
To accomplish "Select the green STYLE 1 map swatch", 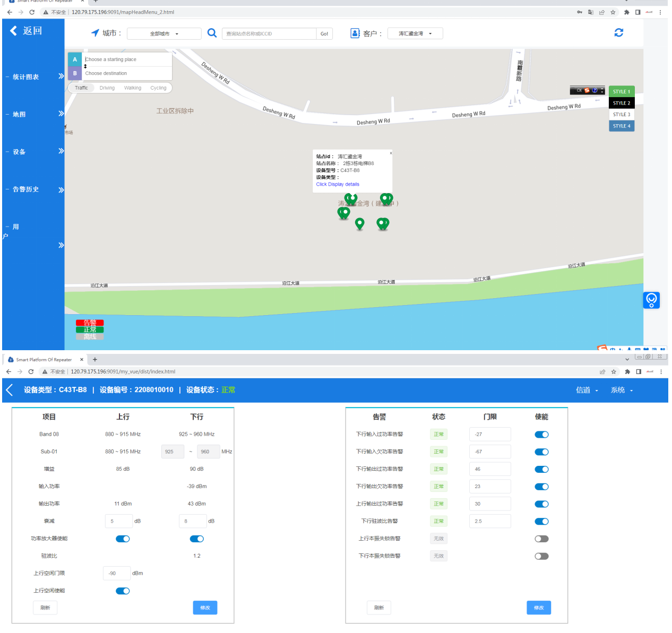I will (621, 92).
